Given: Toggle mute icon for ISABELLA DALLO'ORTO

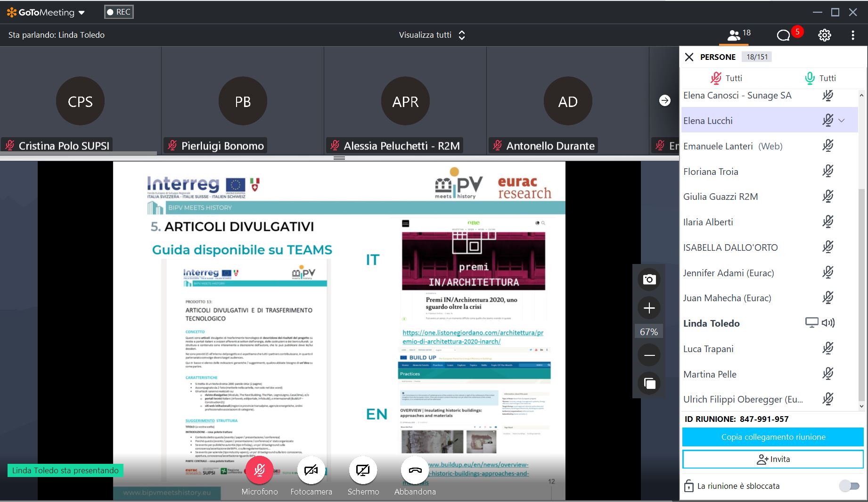Looking at the screenshot, I should point(828,247).
